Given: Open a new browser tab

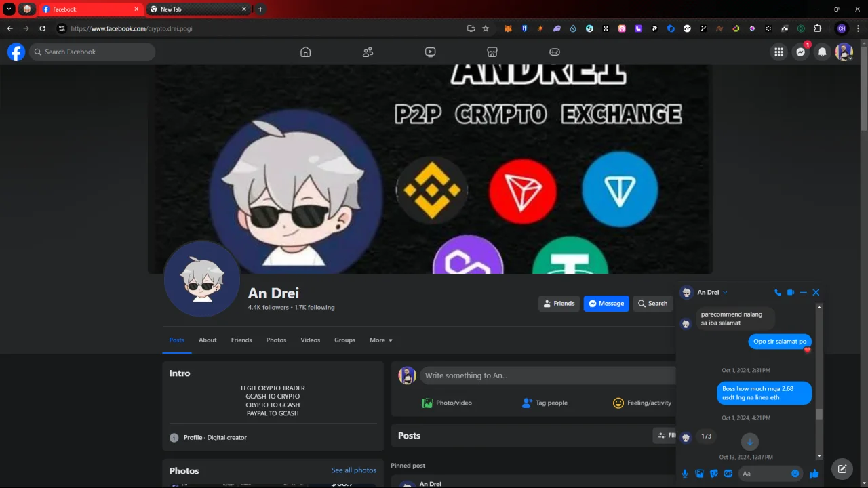Looking at the screenshot, I should click(260, 9).
